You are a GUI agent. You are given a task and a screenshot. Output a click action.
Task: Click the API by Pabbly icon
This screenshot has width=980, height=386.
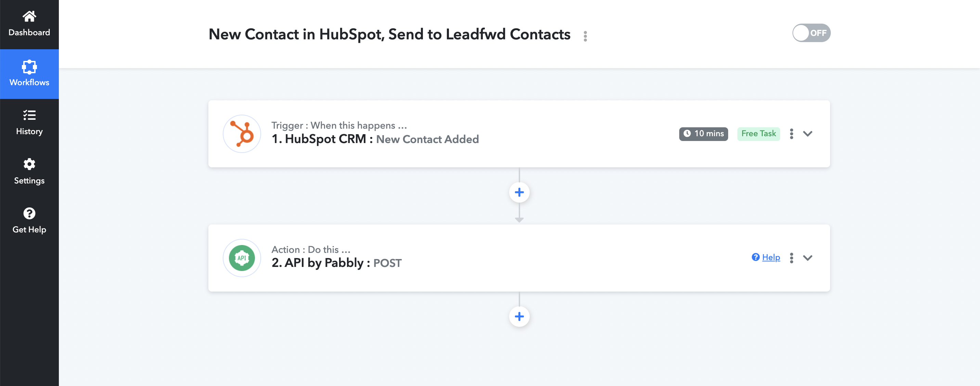tap(242, 258)
